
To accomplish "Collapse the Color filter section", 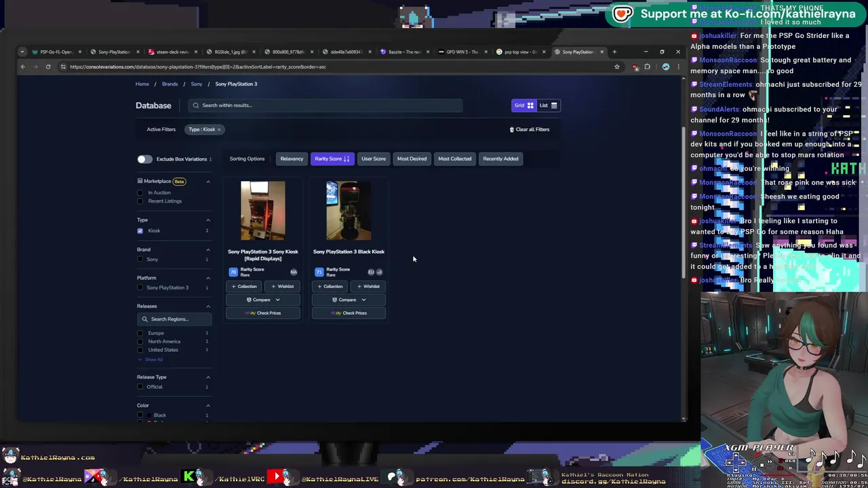I will (x=208, y=405).
